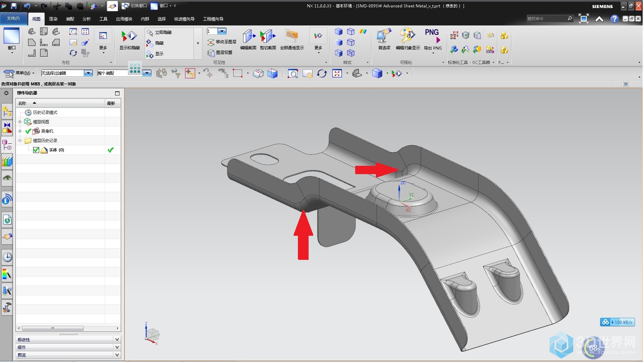Switch to 分析 (Analysis) tab
This screenshot has width=644, height=363.
pos(87,19)
